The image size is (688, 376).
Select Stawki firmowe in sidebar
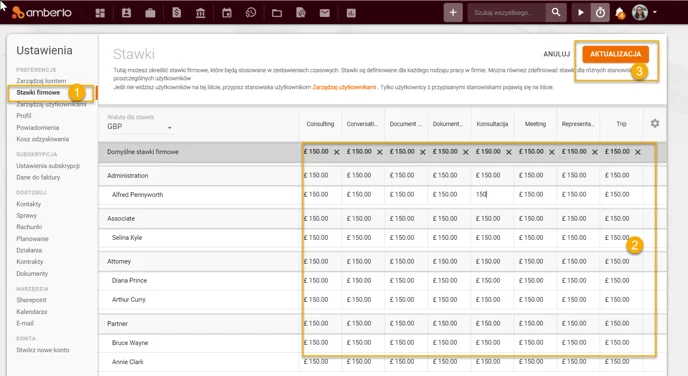[x=38, y=93]
